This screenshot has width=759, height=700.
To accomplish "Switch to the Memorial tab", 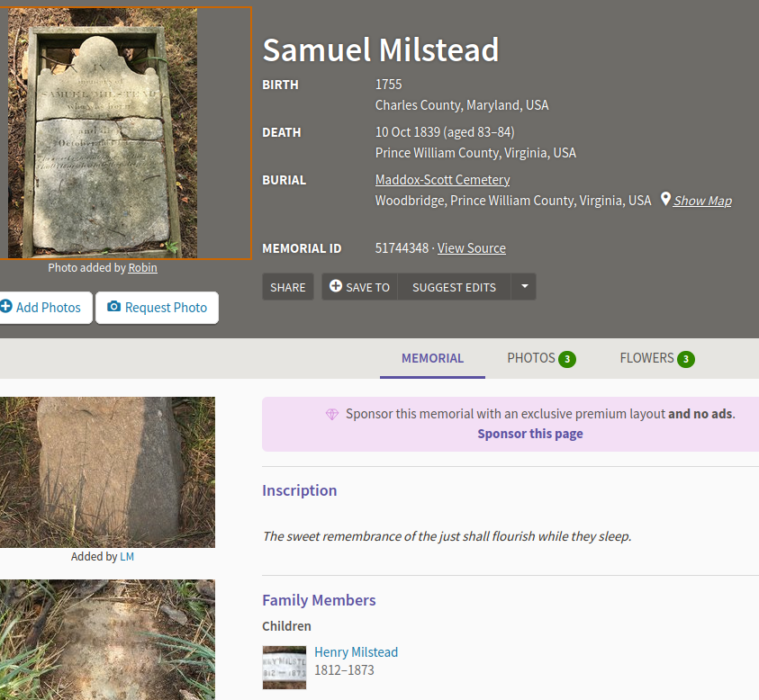I will (432, 358).
